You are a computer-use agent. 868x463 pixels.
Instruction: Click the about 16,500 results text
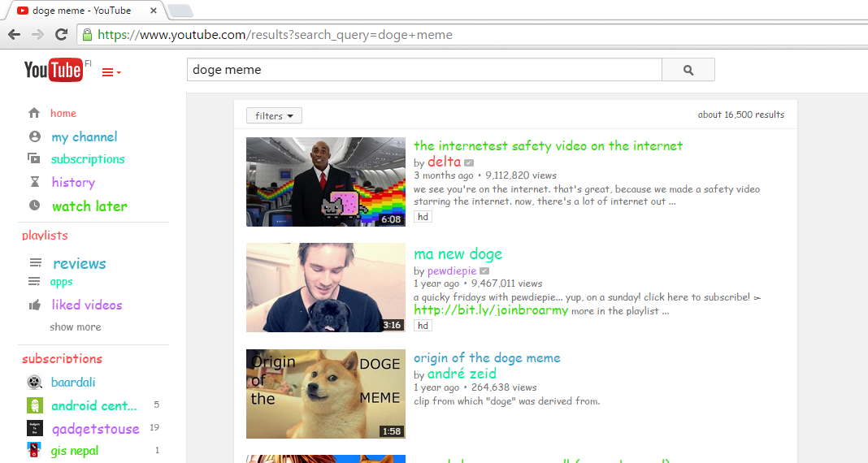[x=740, y=115]
